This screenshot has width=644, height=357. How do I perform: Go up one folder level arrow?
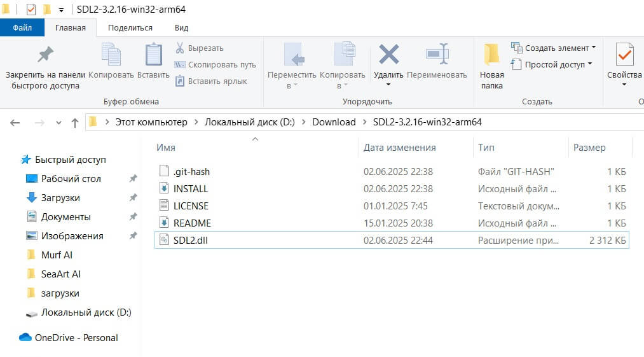(x=75, y=123)
